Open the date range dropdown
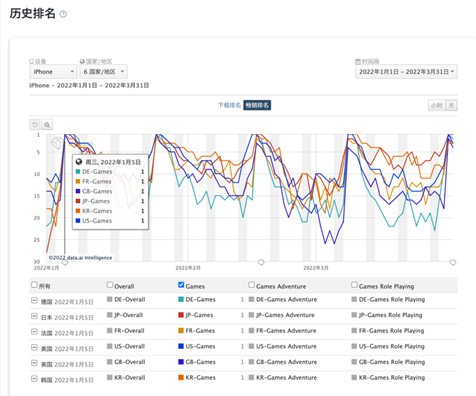 (x=406, y=72)
